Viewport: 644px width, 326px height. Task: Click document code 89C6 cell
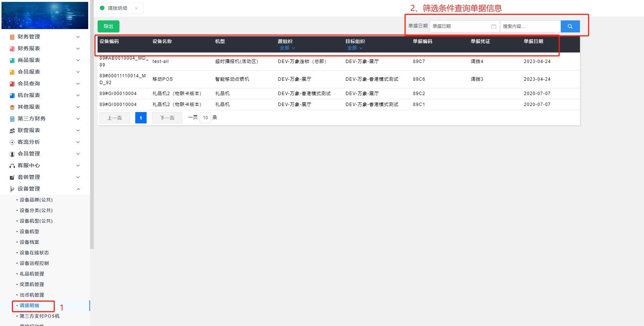pos(419,79)
